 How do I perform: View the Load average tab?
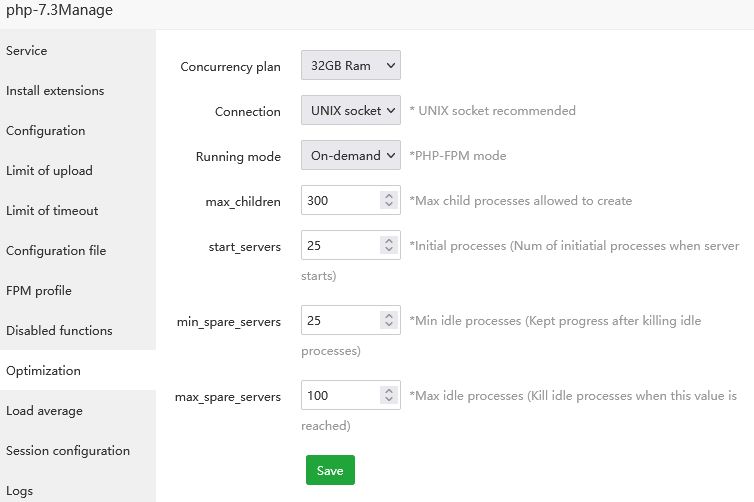click(x=44, y=411)
